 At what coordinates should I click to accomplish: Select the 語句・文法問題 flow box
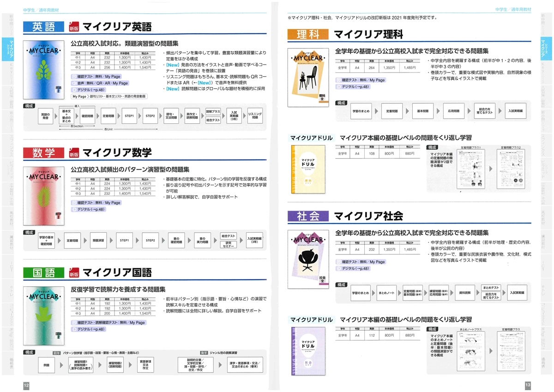coord(171,117)
